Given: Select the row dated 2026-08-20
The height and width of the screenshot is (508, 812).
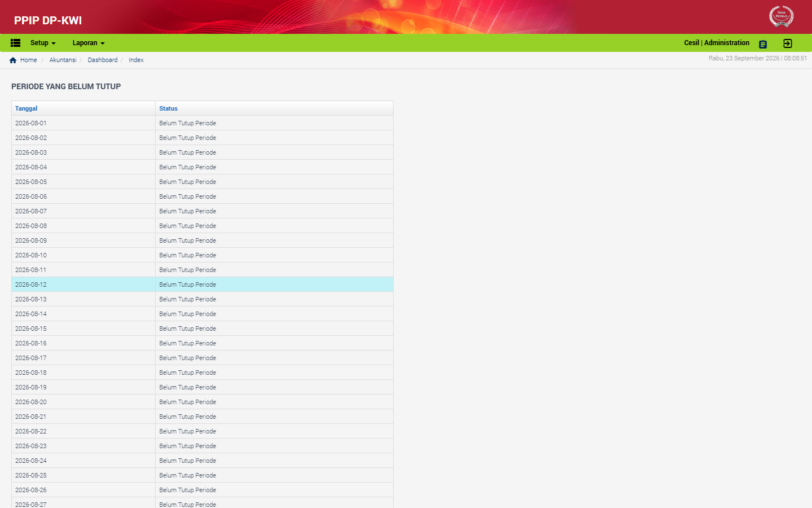Looking at the screenshot, I should 202,402.
